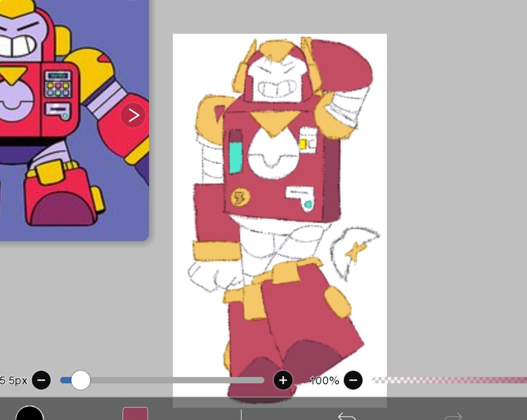
Task: Decrease opacity with the minus button beside 100%
Action: [x=353, y=380]
